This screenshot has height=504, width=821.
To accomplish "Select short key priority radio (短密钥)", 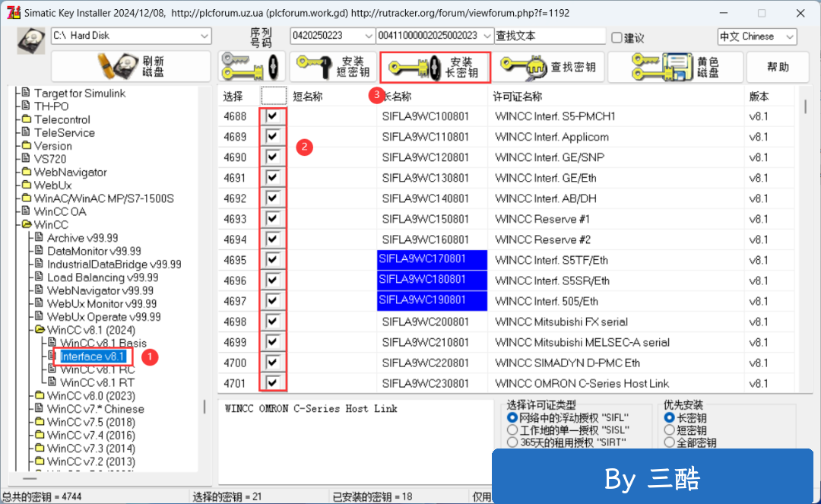I will tap(669, 430).
